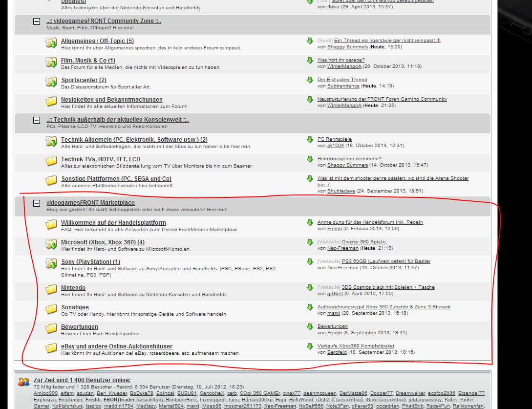The width and height of the screenshot is (532, 409).
Task: Click green arrow beside PC Rennspiele post
Action: (310, 140)
